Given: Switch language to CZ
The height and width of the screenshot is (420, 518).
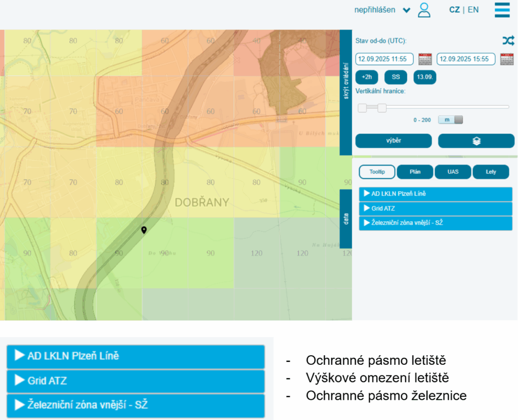Looking at the screenshot, I should (454, 10).
